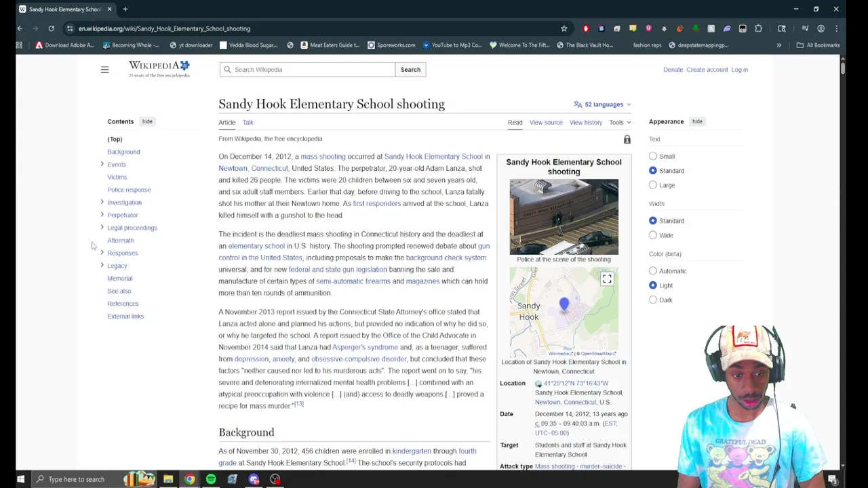Enlarge the map with the fullscreen icon
Screen dimensions: 868x488
(607, 279)
